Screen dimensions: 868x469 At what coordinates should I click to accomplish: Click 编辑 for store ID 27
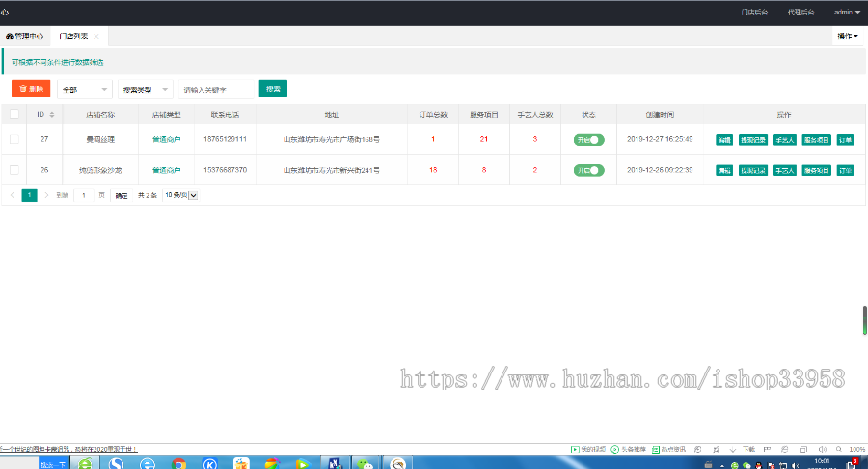coord(724,140)
